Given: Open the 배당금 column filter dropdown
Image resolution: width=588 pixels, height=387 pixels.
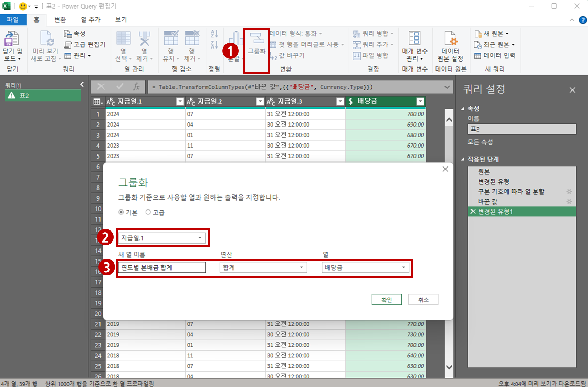Looking at the screenshot, I should coord(420,101).
